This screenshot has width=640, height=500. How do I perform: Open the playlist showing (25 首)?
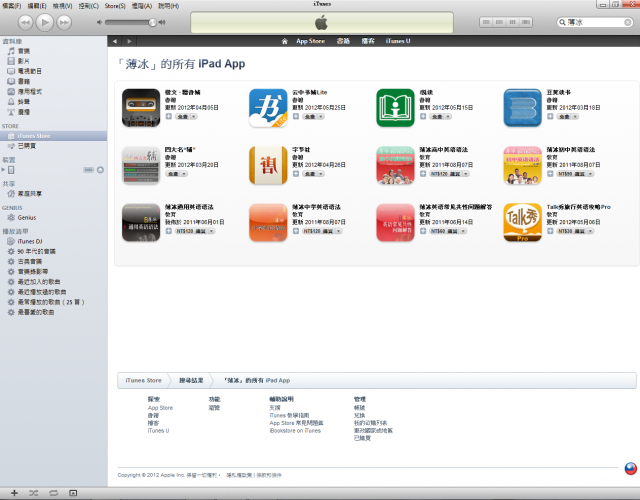pos(53,302)
